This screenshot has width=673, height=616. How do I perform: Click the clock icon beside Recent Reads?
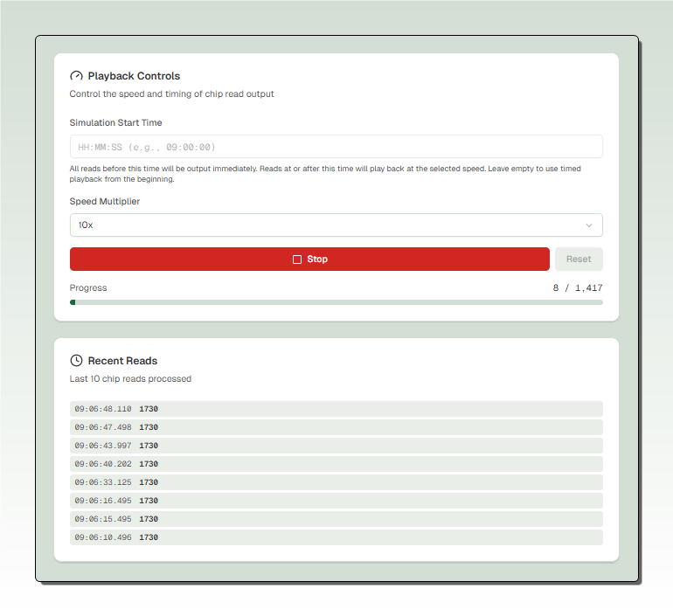76,360
